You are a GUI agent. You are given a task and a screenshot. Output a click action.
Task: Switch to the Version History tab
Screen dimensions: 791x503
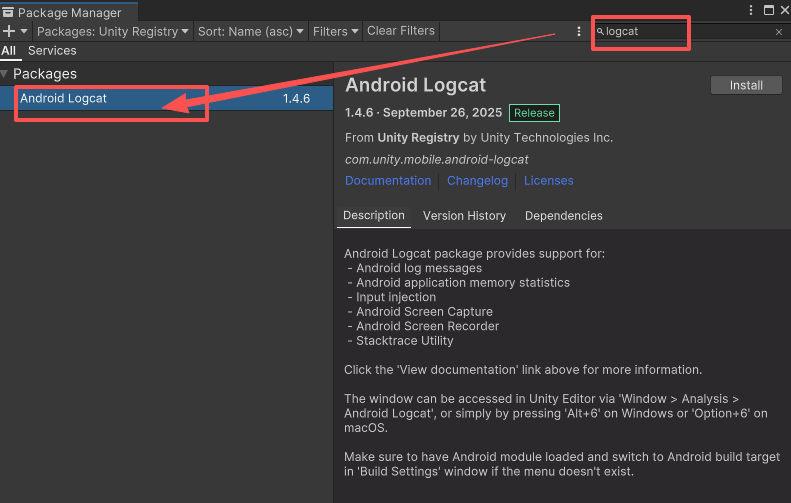464,216
